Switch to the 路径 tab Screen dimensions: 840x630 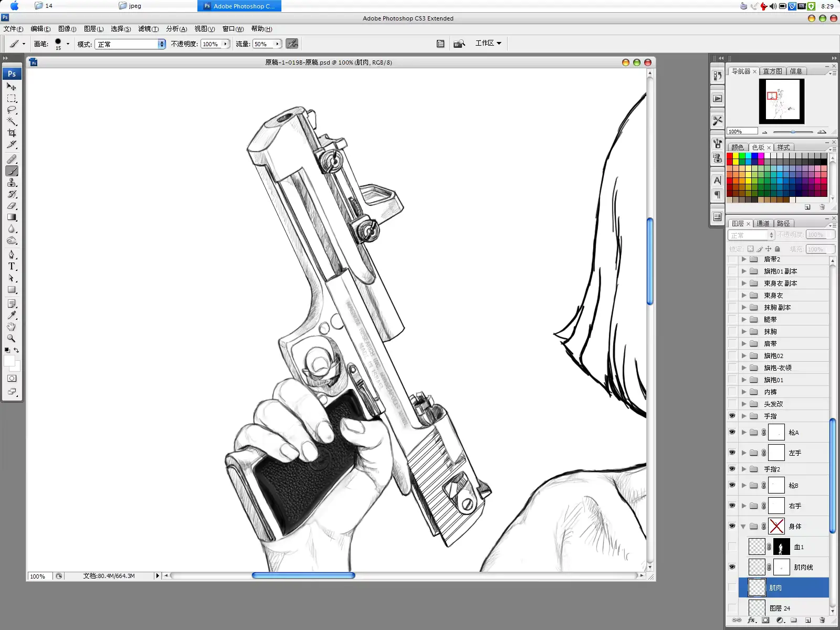(x=783, y=223)
